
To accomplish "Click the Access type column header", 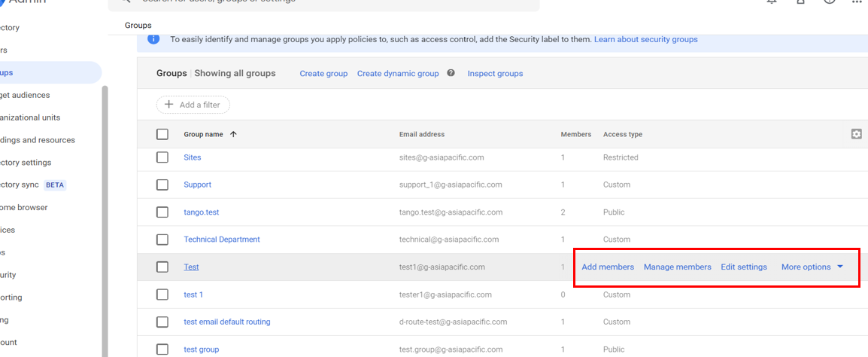I will click(623, 134).
